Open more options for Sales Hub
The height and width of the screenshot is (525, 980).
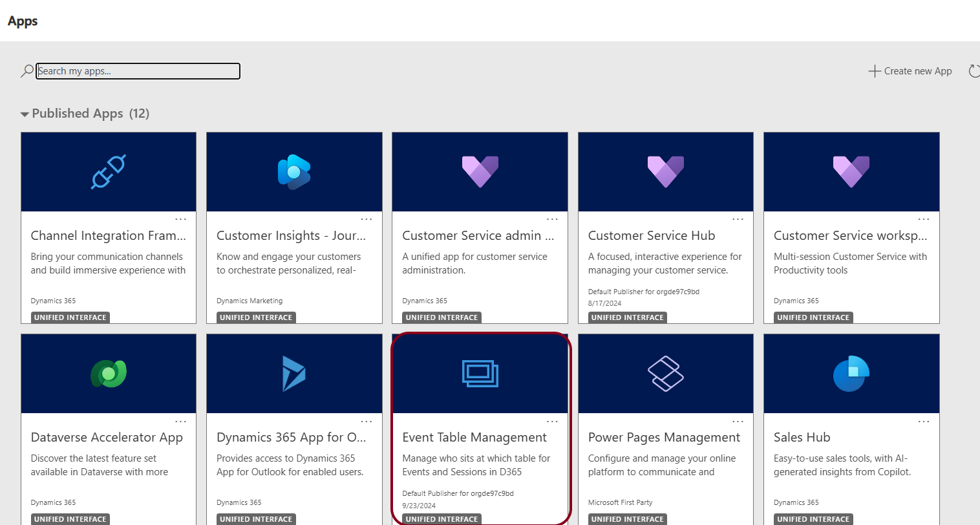pos(924,422)
